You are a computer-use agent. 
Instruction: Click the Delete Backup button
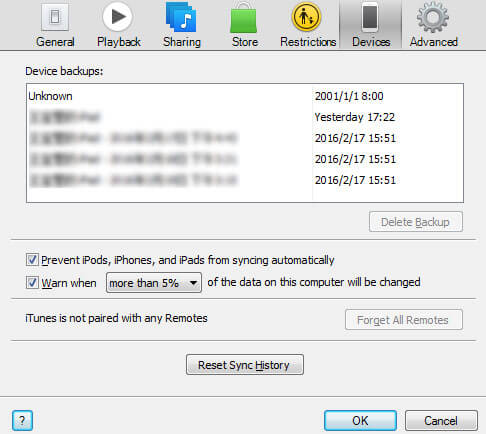(416, 222)
